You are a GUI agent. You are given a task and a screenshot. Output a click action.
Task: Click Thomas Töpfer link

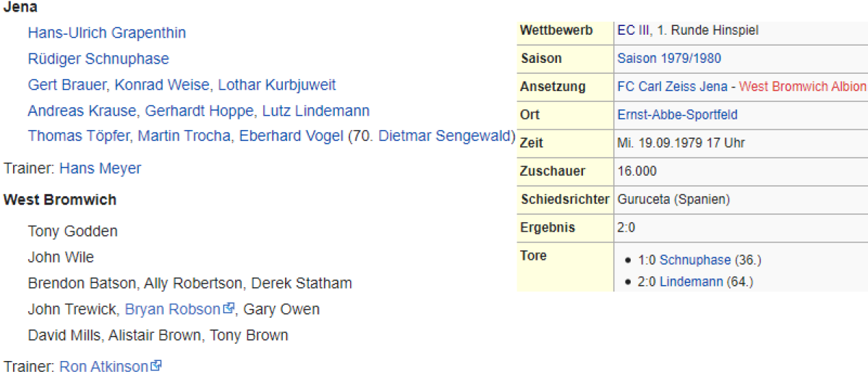click(79, 136)
